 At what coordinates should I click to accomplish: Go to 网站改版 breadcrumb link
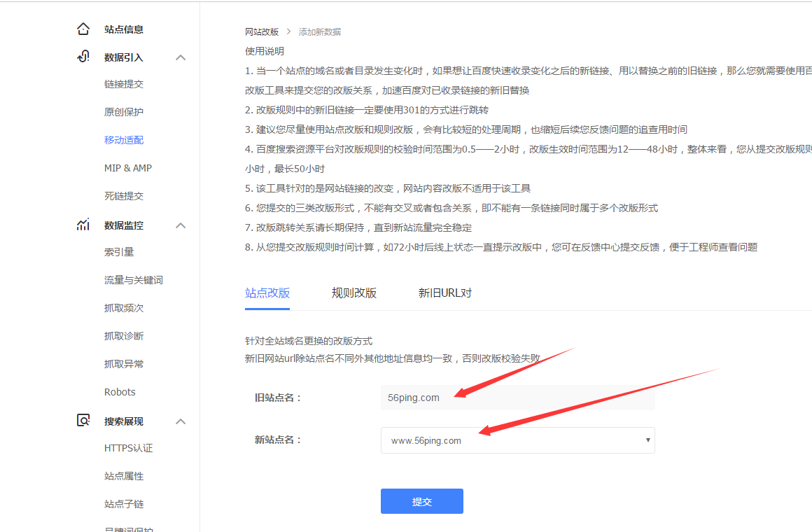(x=262, y=32)
